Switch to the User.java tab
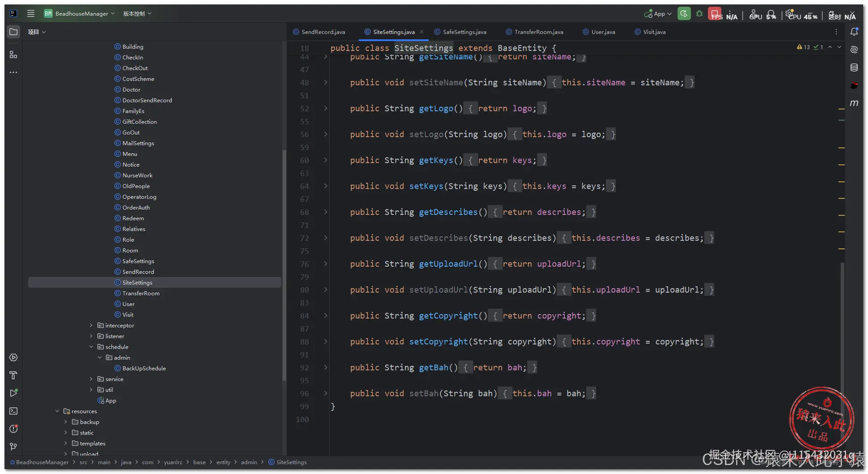868x474 pixels. [x=599, y=32]
